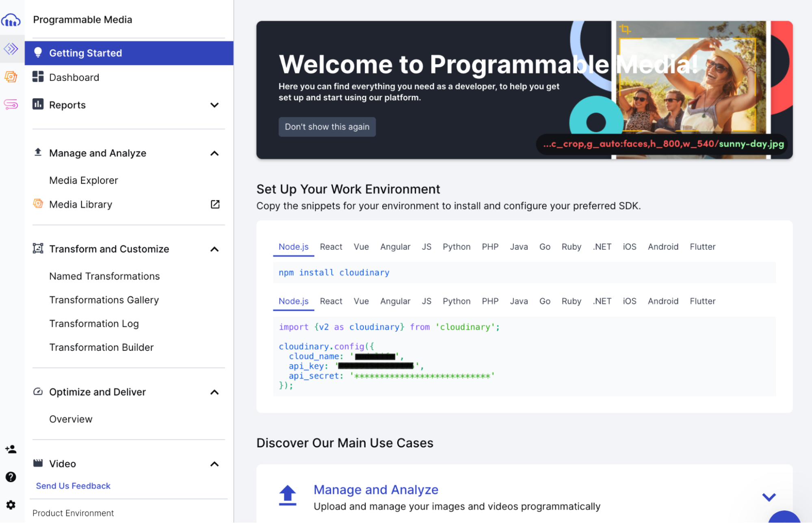Image resolution: width=812 pixels, height=523 pixels.
Task: Select Python tab in install snippet row
Action: click(457, 247)
